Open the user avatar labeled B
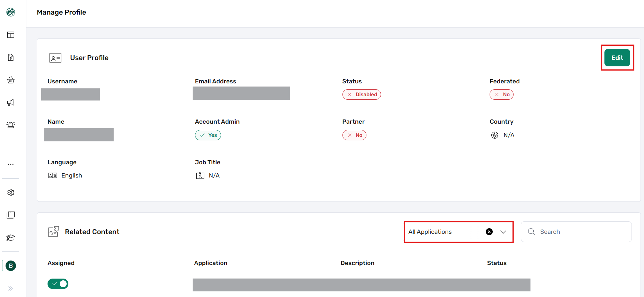Screen dimensions: 644x297 coord(11,266)
